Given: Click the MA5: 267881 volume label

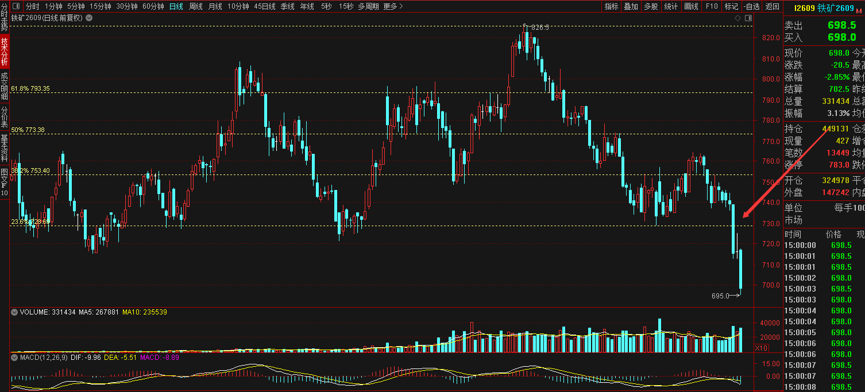Looking at the screenshot, I should pos(99,312).
